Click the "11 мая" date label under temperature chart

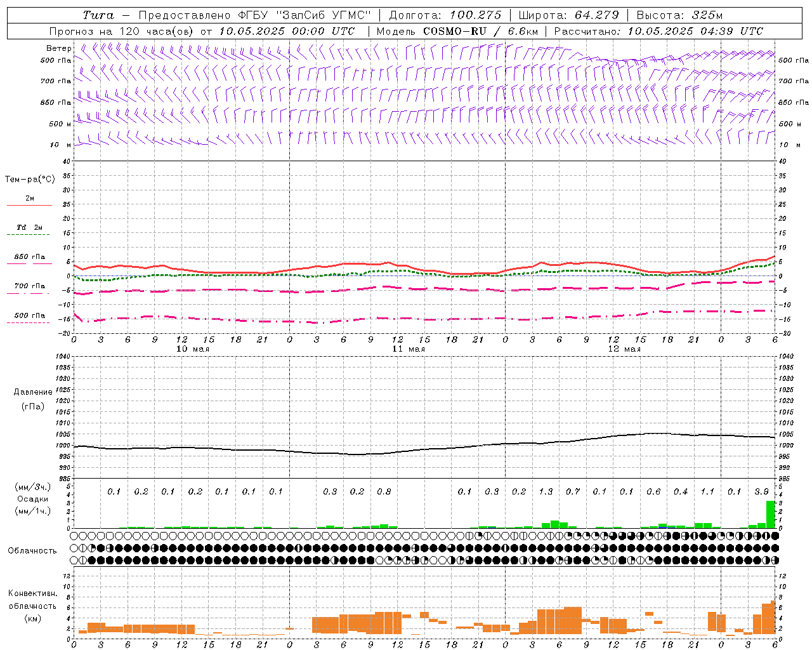pos(409,349)
